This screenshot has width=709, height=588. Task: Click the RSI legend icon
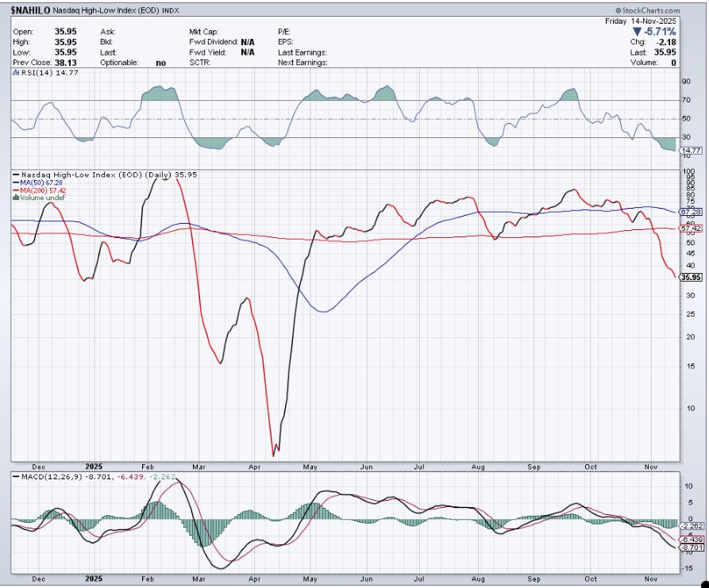16,72
